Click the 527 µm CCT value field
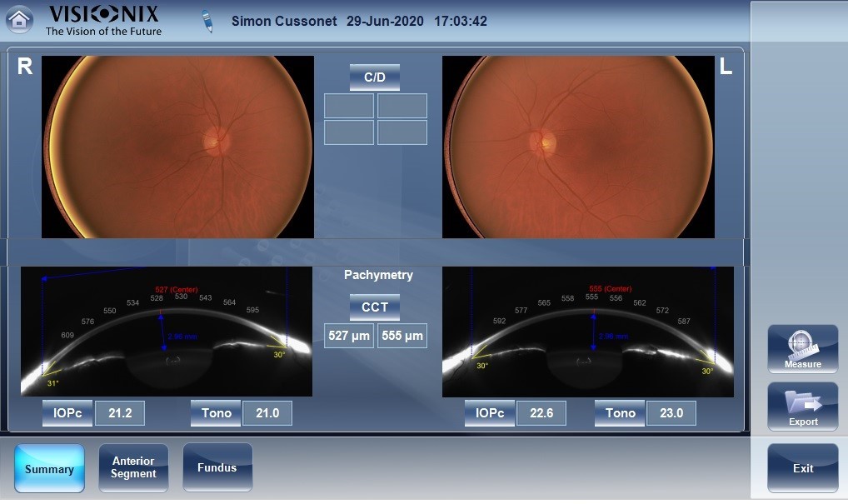848x504 pixels. [349, 337]
